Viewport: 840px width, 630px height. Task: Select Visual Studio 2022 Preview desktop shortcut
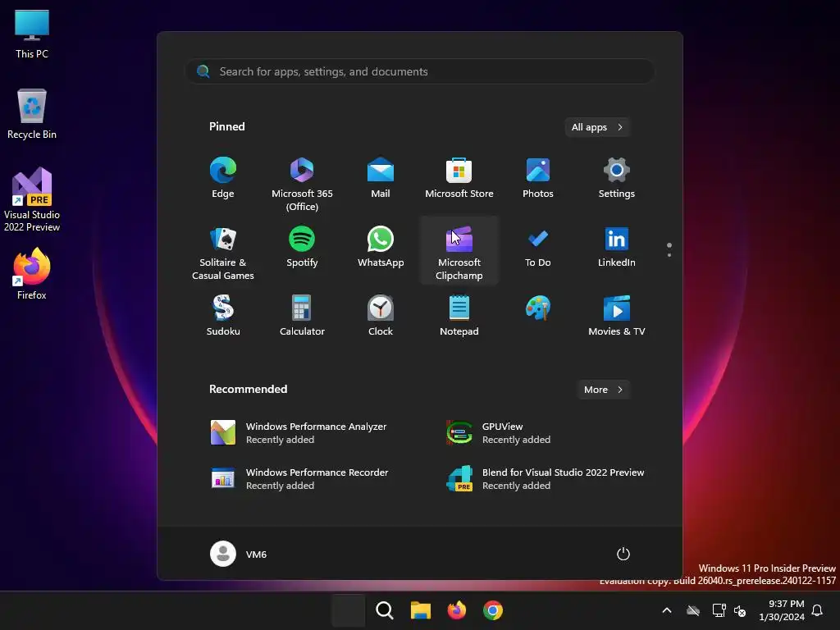click(x=32, y=199)
